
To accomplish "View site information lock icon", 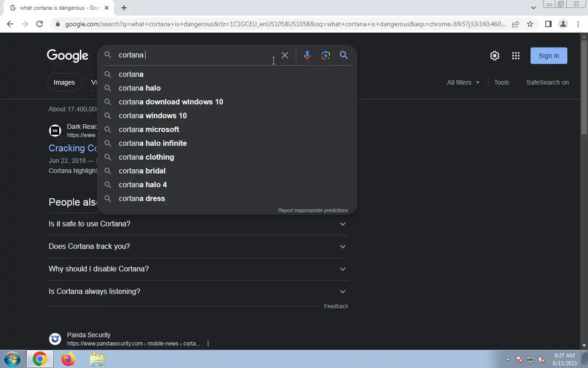I will [x=57, y=24].
